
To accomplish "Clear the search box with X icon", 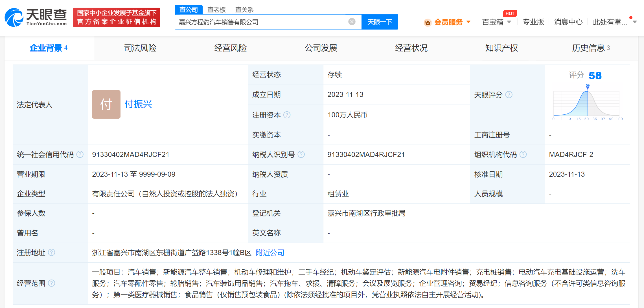I will (x=352, y=22).
